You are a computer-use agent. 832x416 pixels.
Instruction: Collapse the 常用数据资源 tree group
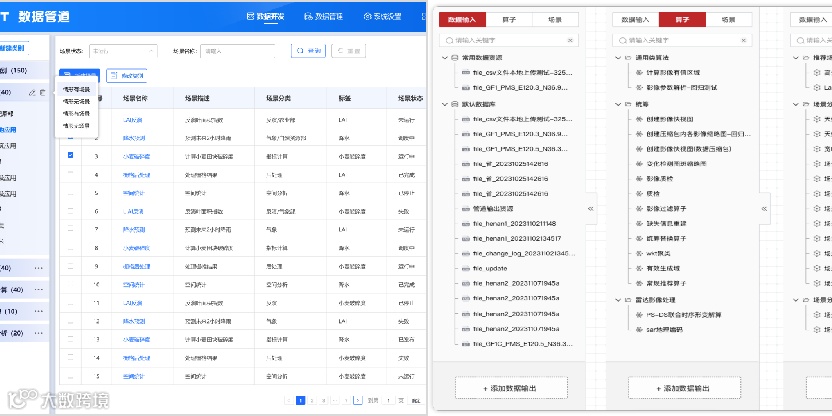445,57
